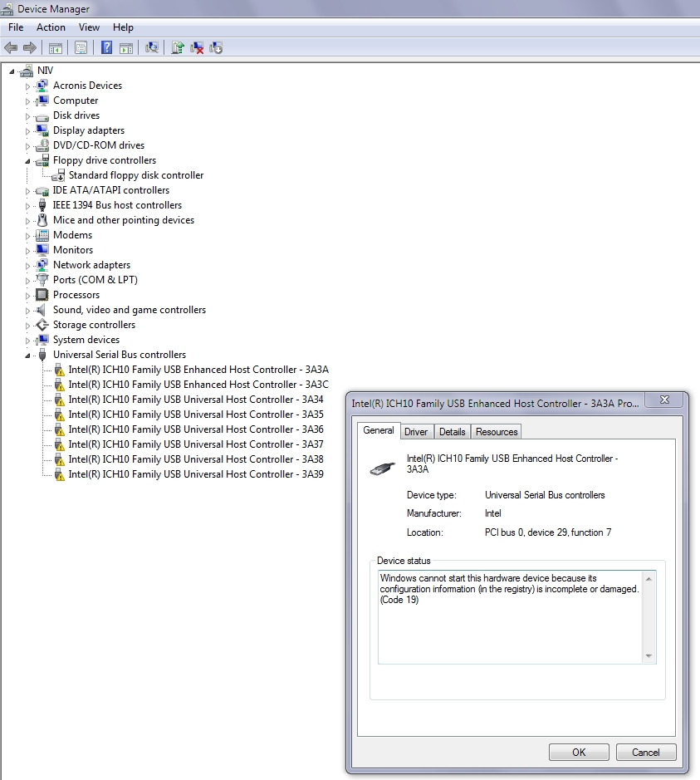Select the Display adapters label

pyautogui.click(x=89, y=130)
